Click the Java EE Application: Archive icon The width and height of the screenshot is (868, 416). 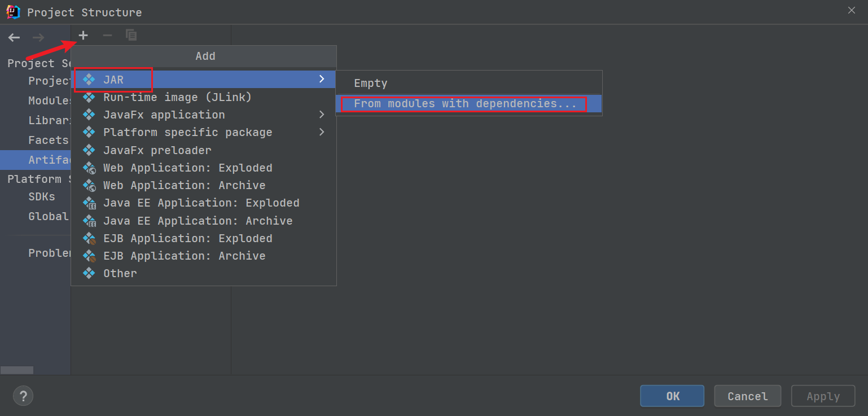(x=89, y=221)
